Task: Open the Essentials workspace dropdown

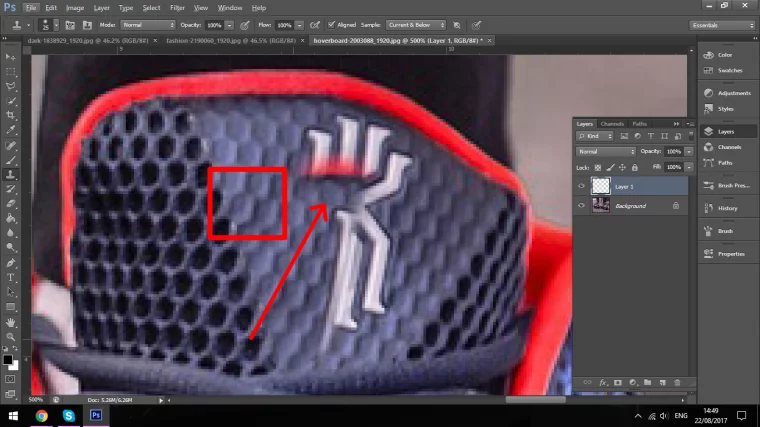Action: pos(722,25)
